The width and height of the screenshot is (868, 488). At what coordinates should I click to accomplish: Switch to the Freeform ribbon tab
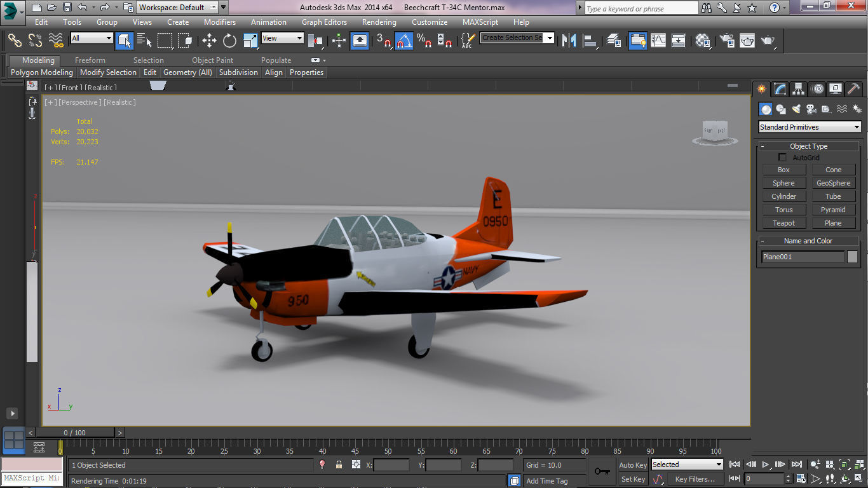pyautogui.click(x=90, y=60)
